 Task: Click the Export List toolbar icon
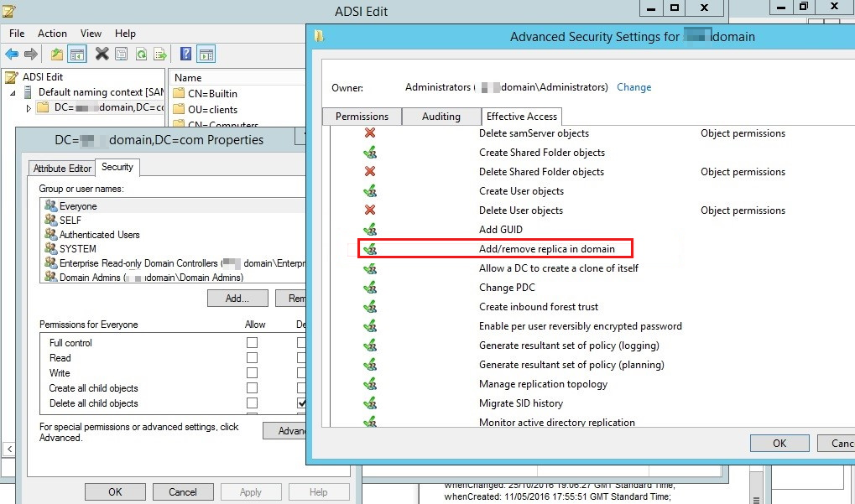160,54
